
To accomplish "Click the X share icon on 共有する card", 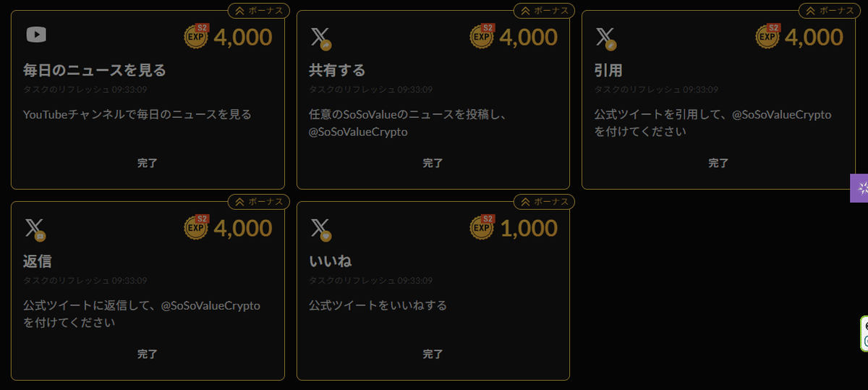I will tap(320, 38).
